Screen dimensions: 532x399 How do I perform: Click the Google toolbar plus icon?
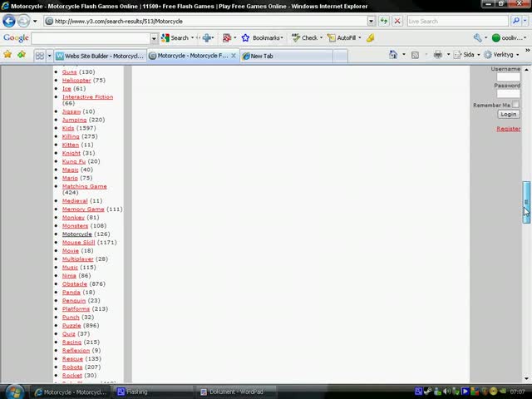tap(207, 38)
